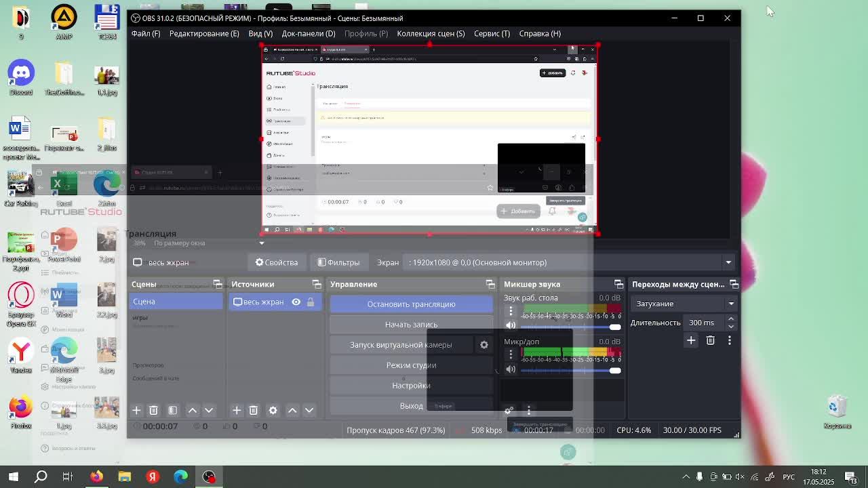Move scene up with the Scenes panel arrow

coord(193,410)
